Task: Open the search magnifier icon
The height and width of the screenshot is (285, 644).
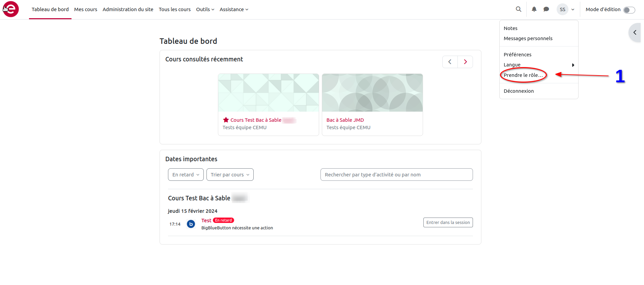Action: click(x=519, y=9)
